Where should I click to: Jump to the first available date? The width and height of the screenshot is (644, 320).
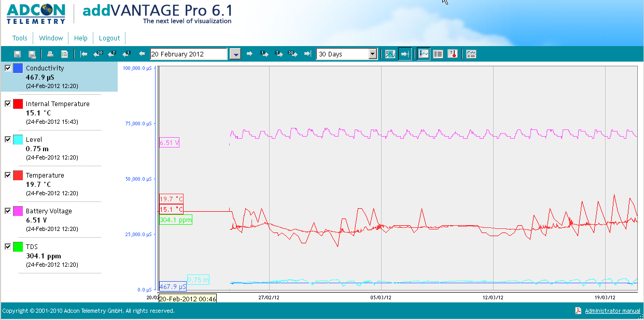pos(83,54)
